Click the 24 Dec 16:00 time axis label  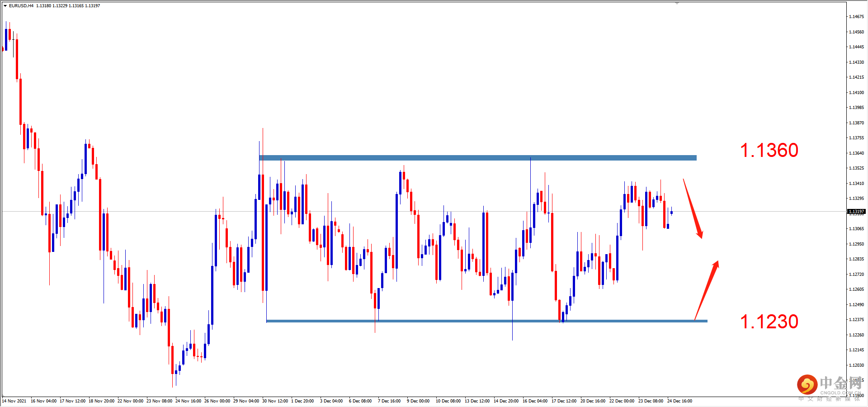click(679, 401)
